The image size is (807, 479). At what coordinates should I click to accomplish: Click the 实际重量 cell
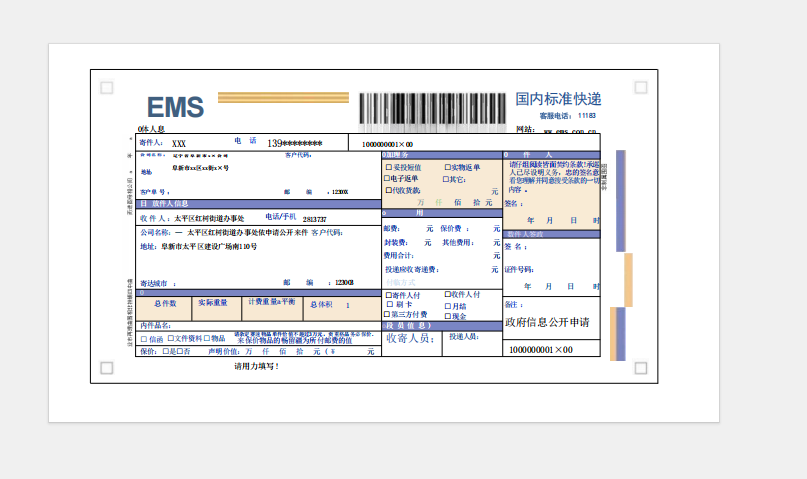(x=216, y=309)
